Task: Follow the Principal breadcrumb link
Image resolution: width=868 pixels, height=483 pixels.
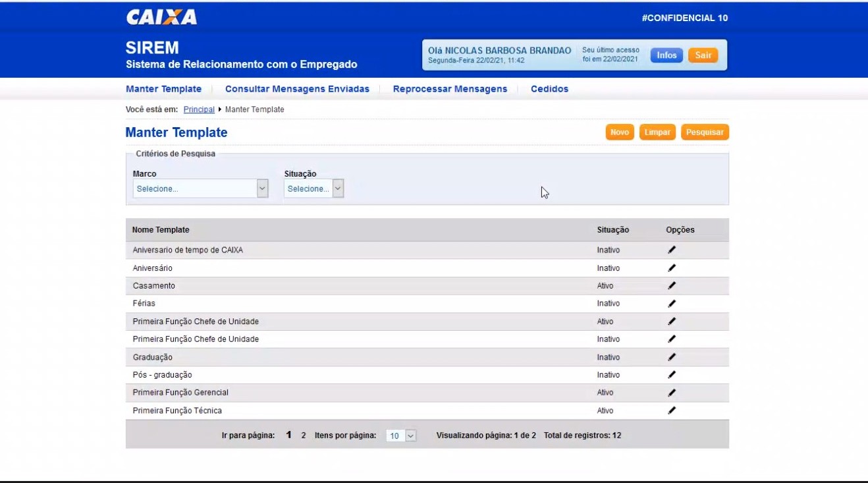Action: coord(199,109)
